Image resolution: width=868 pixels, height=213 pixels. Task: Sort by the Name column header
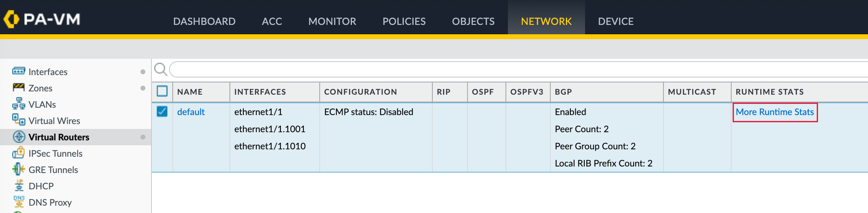click(190, 92)
